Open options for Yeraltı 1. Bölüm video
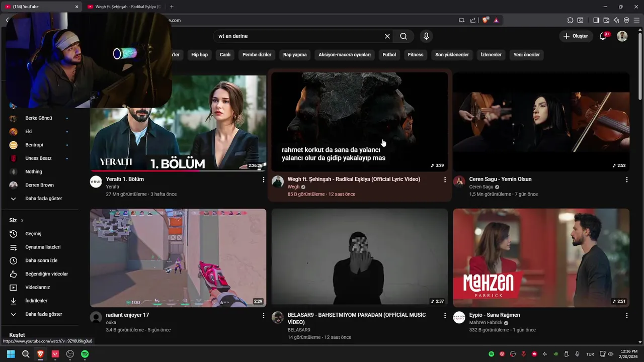Viewport: 644px width, 362px height. (263, 179)
